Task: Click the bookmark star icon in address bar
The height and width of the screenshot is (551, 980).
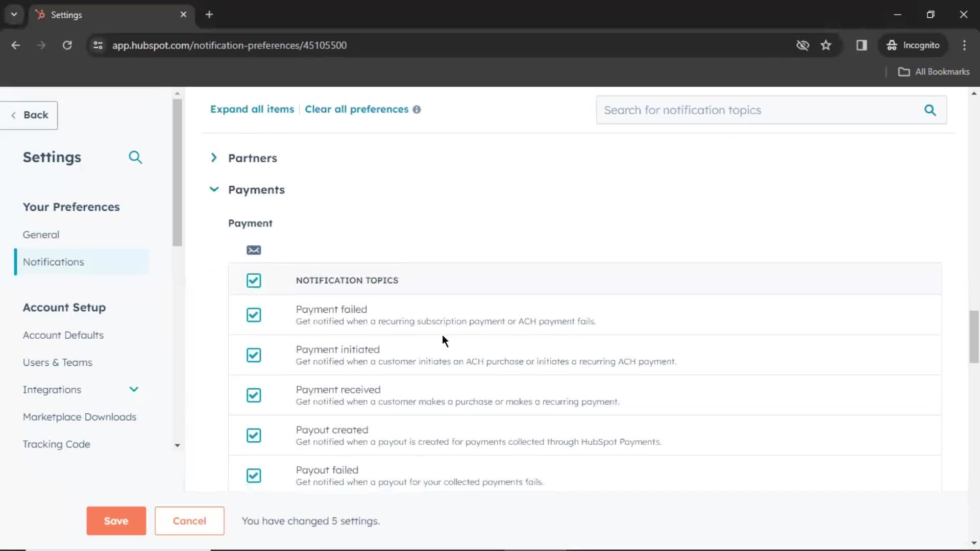Action: [827, 45]
